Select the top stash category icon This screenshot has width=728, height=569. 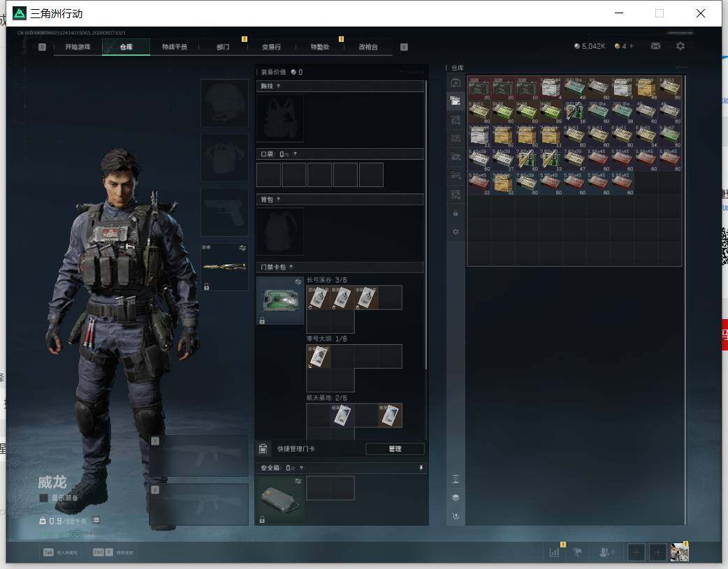(456, 82)
